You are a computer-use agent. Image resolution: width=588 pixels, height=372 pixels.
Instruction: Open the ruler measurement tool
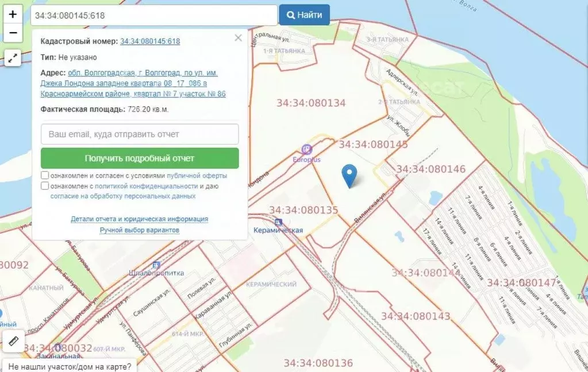click(13, 341)
